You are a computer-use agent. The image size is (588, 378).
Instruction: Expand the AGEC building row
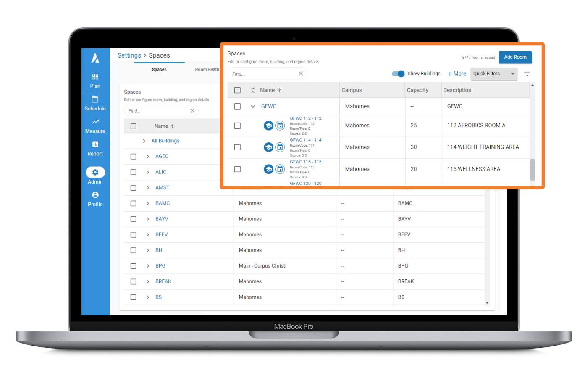point(148,157)
